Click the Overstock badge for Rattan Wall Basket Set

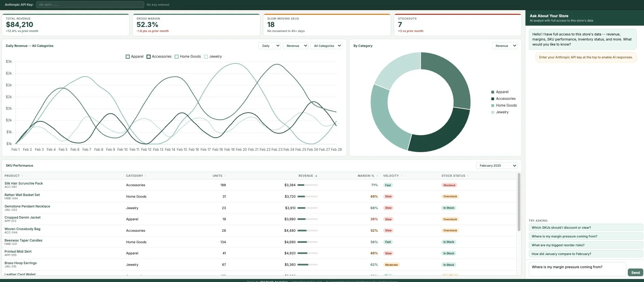pyautogui.click(x=450, y=196)
